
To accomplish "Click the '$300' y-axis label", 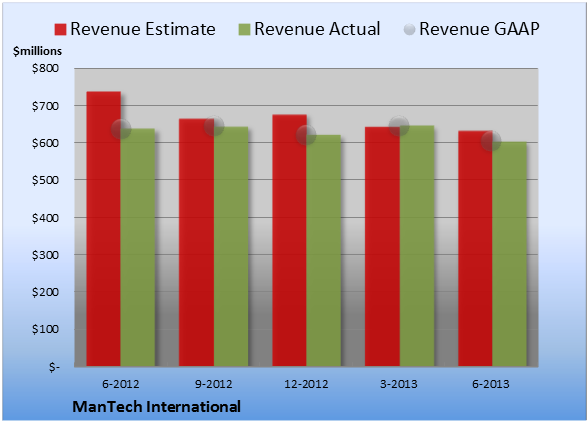I will click(x=45, y=255).
